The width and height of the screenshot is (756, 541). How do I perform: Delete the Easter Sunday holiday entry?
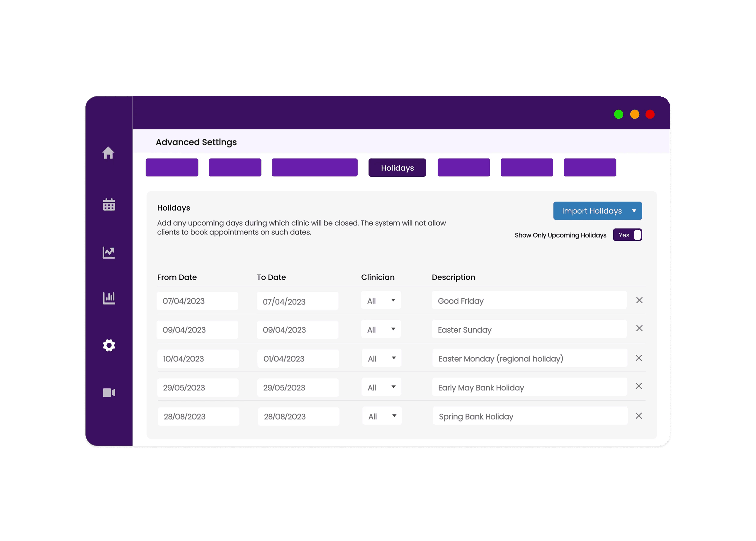(x=639, y=328)
